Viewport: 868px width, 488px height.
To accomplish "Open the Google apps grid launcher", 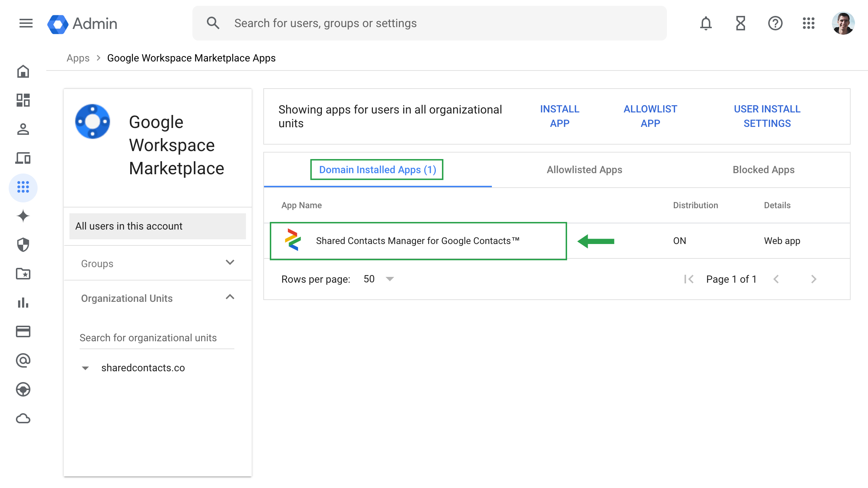I will pos(809,23).
